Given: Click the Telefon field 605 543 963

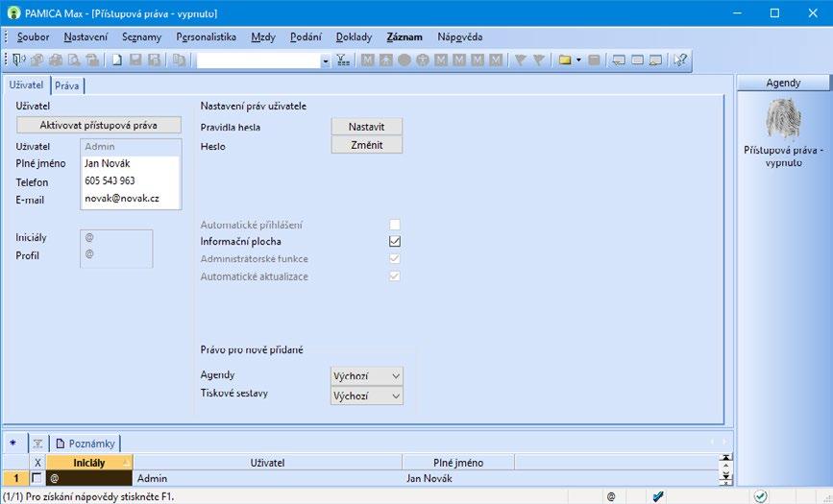Looking at the screenshot, I should tap(130, 181).
